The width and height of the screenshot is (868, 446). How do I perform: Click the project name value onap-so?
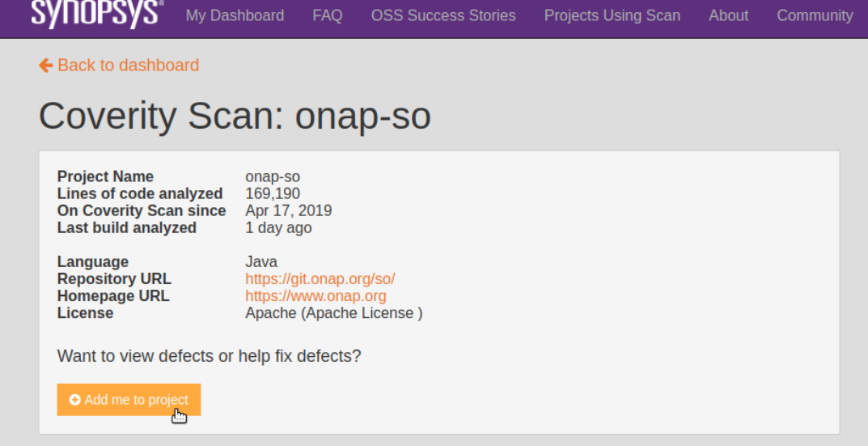(273, 177)
